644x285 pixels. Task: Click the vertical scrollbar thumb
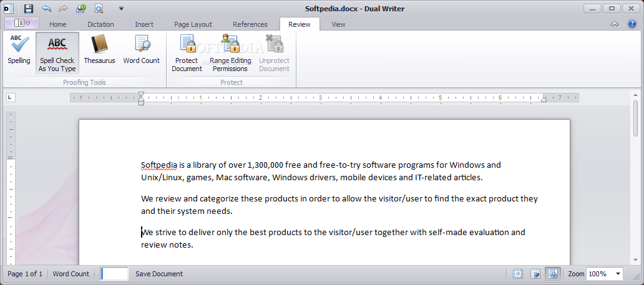click(x=636, y=118)
